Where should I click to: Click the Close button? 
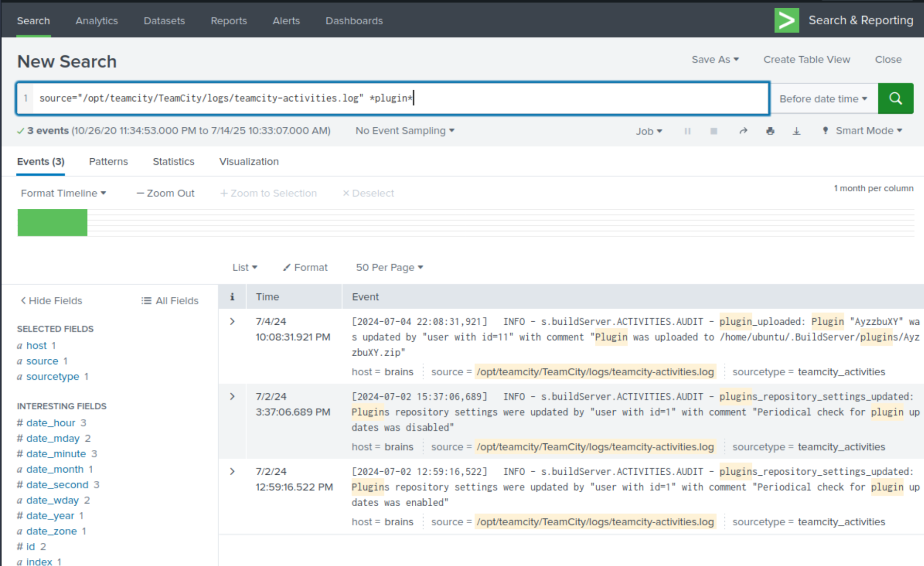tap(888, 59)
